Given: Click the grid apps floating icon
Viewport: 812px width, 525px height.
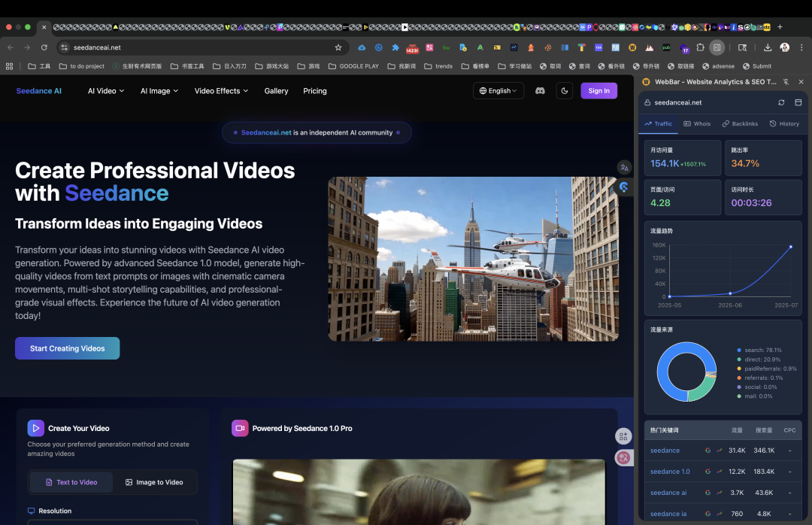Looking at the screenshot, I should click(623, 436).
